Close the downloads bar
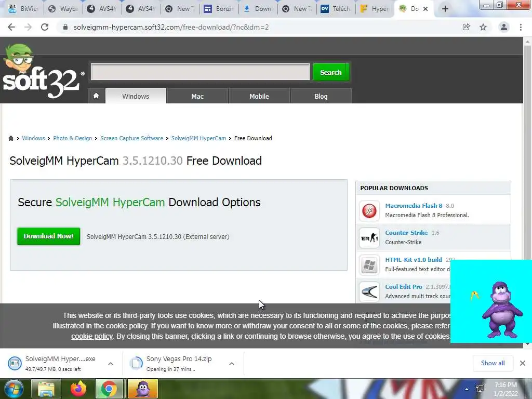The height and width of the screenshot is (399, 532). [523, 363]
